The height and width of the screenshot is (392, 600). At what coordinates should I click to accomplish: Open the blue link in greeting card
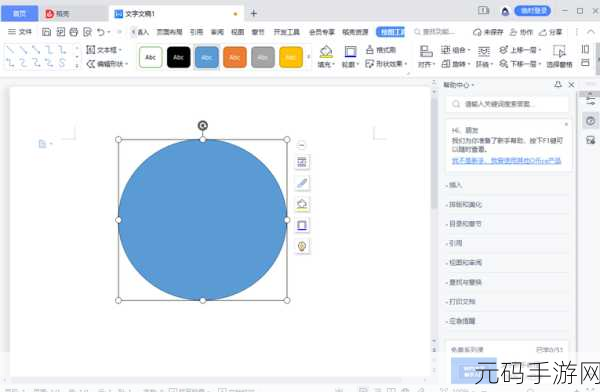(506, 161)
